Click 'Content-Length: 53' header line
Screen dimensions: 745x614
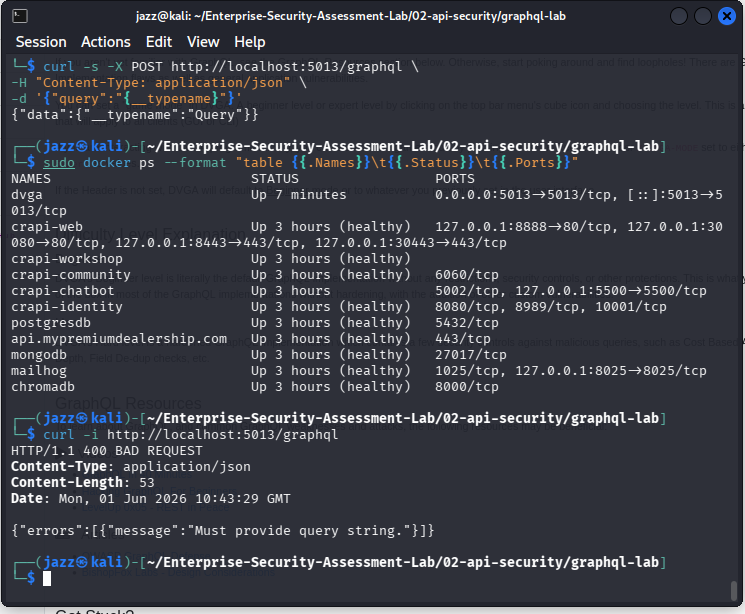(83, 482)
